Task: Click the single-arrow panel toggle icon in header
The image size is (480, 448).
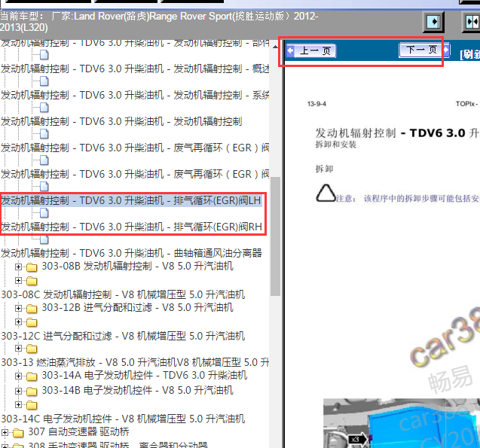Action: (433, 22)
